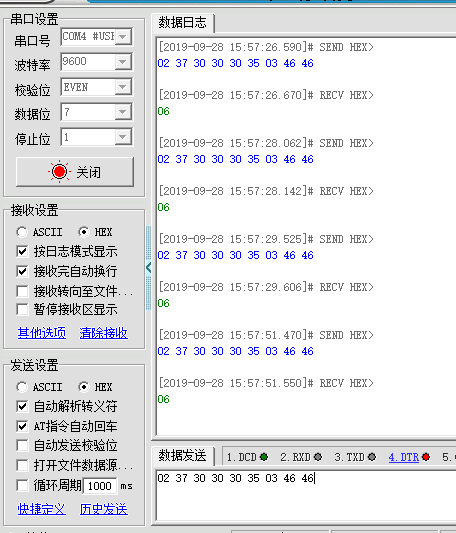
Task: Switch to the 数据发送 tab
Action: 183,455
